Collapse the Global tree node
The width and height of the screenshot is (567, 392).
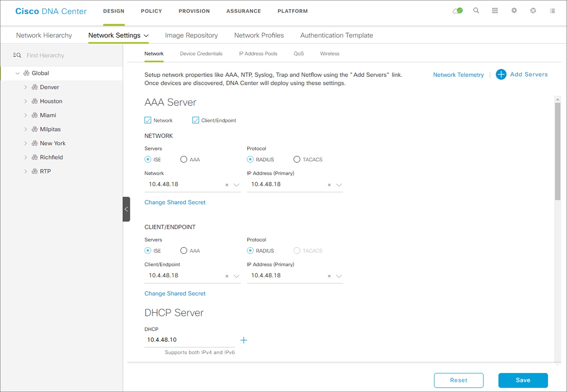18,73
